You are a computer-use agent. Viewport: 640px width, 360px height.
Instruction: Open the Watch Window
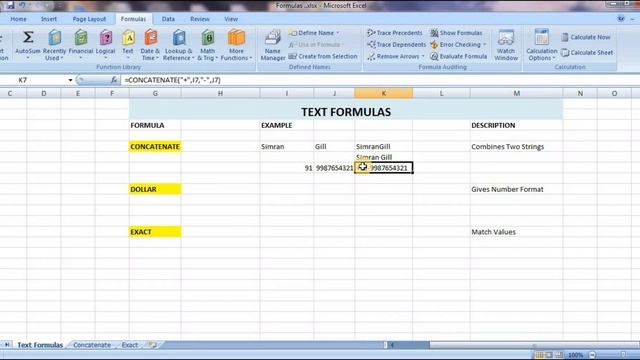tap(506, 45)
